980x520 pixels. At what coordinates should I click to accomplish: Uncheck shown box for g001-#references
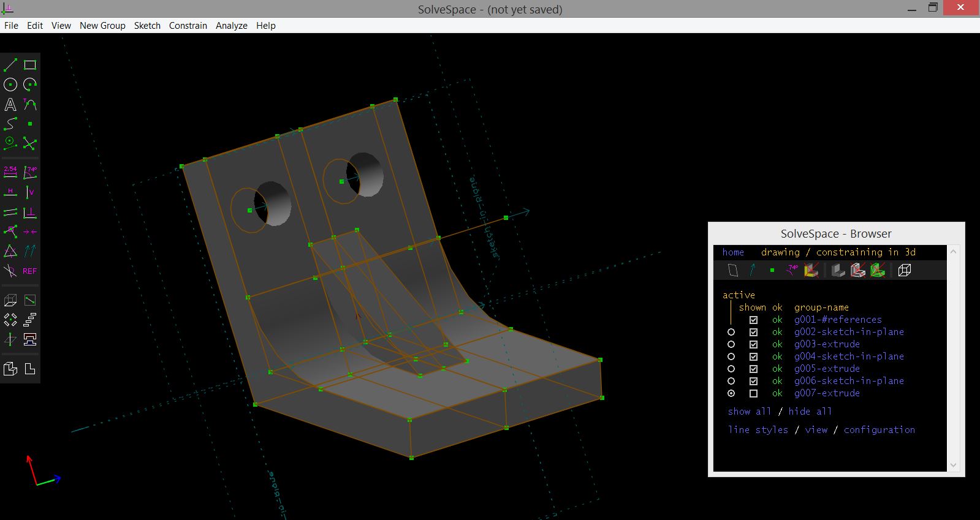pyautogui.click(x=753, y=320)
